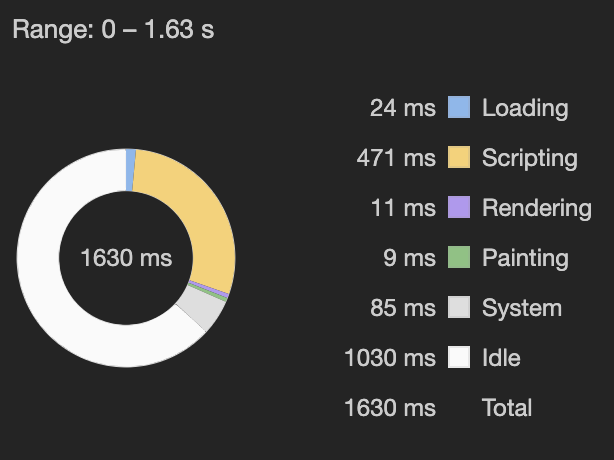Screen dimensions: 614x460
Task: Click the yellow Scripting color swatch
Action: 459,157
